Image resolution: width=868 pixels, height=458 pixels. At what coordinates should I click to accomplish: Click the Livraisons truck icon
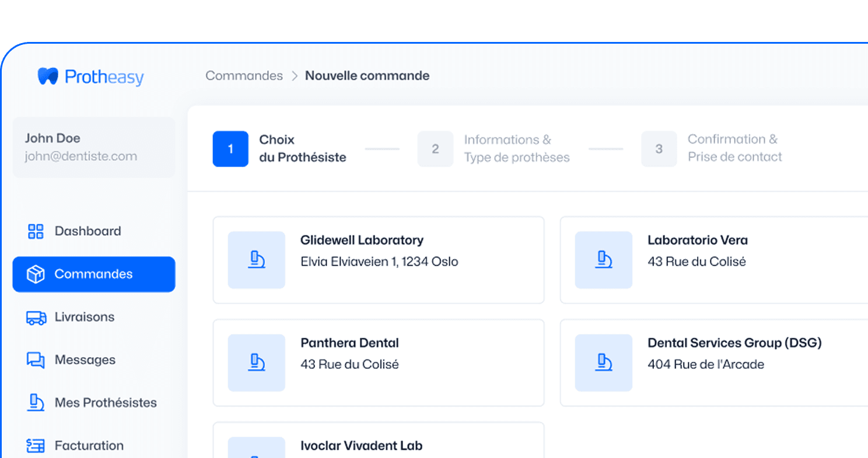click(x=36, y=318)
